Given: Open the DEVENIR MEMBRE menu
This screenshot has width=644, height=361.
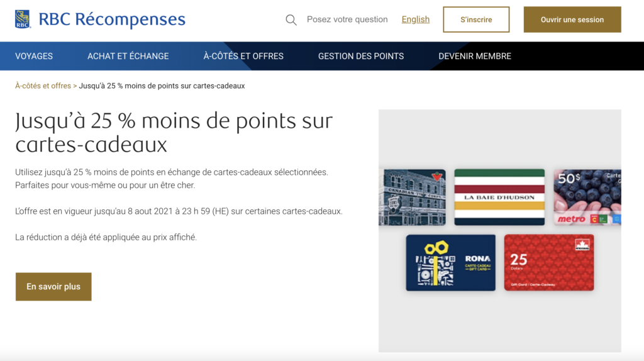Looking at the screenshot, I should (x=475, y=56).
